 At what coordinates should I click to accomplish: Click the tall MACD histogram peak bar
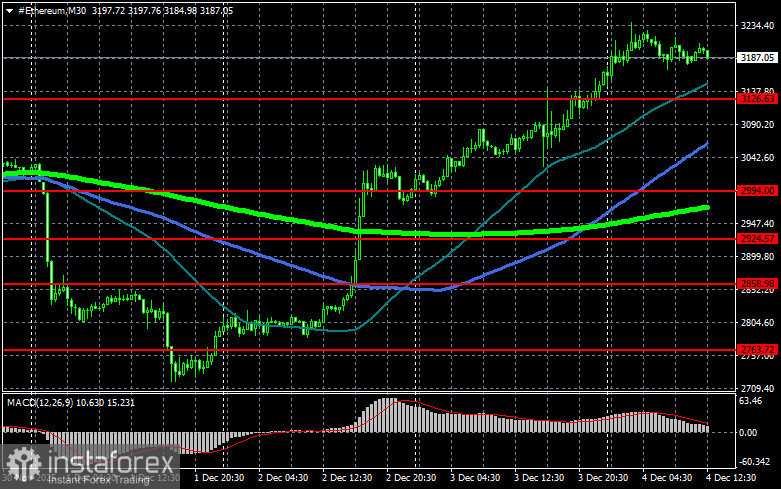tap(390, 415)
